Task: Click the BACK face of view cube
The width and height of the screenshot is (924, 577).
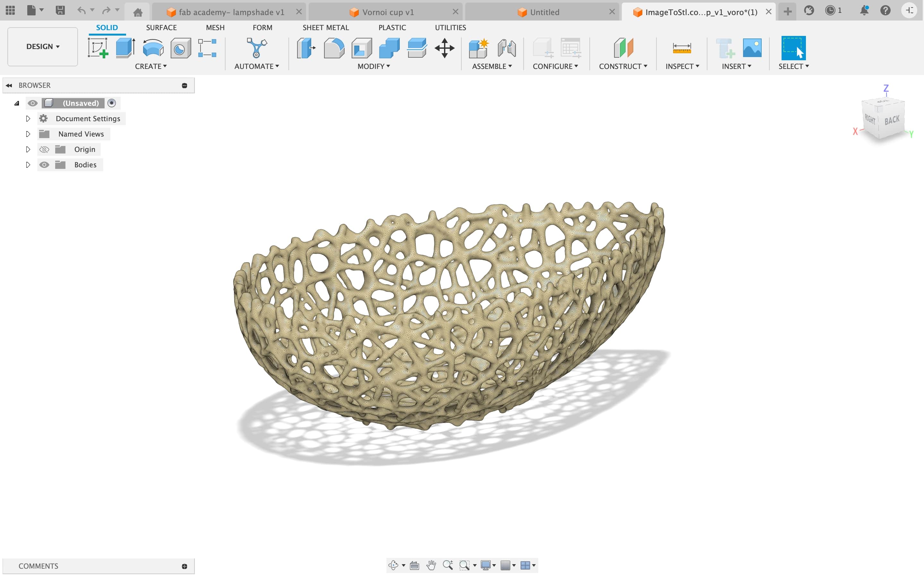Action: click(892, 121)
